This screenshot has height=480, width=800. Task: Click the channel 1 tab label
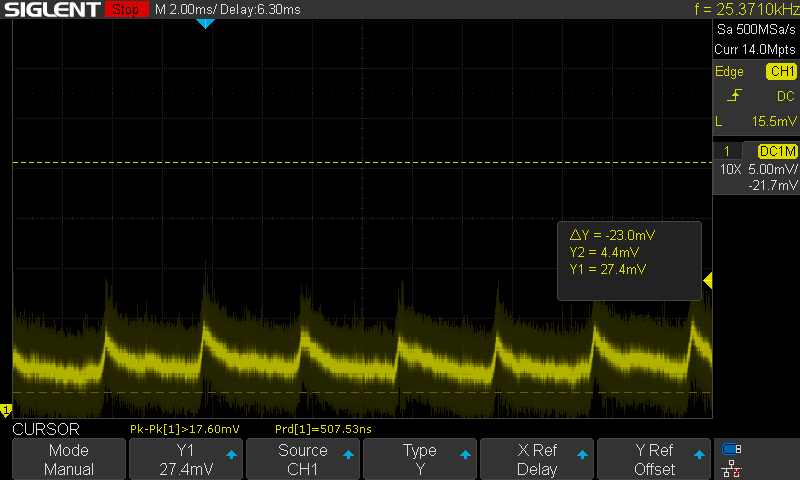click(727, 151)
